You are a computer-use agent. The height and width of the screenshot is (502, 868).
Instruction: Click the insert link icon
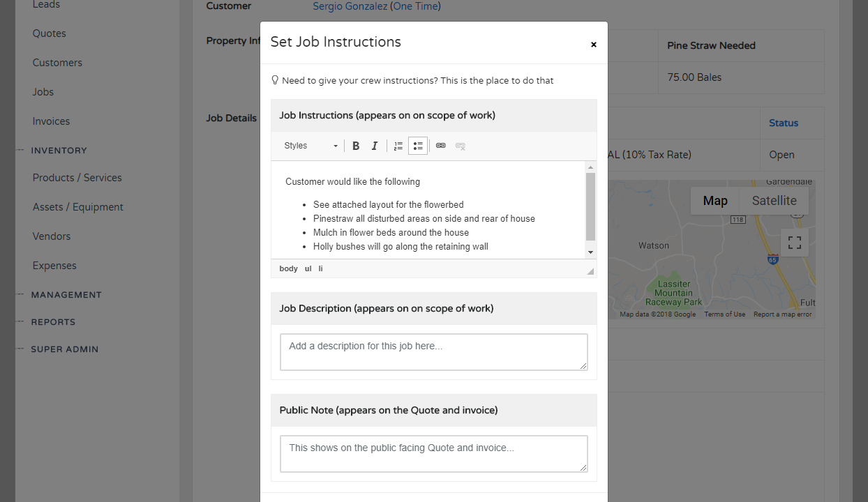point(441,146)
